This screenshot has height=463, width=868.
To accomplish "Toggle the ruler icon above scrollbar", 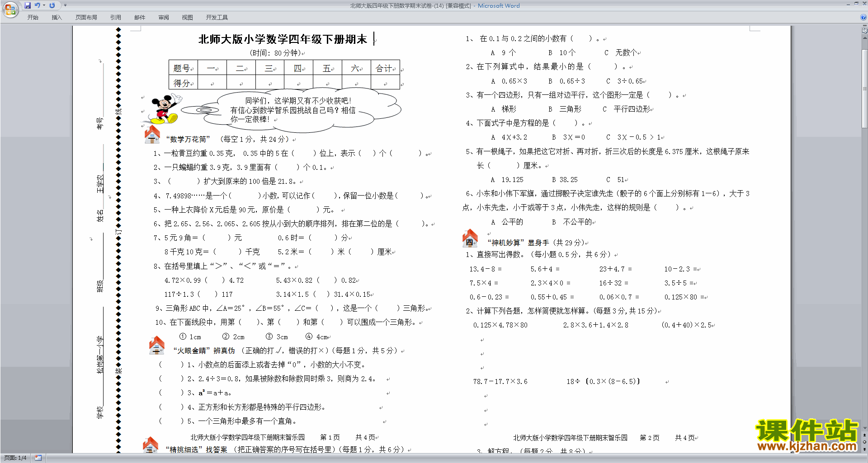I will click(x=865, y=30).
